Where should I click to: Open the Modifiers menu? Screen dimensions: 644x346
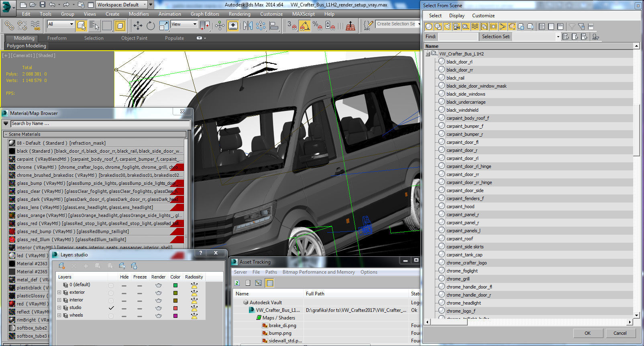139,14
